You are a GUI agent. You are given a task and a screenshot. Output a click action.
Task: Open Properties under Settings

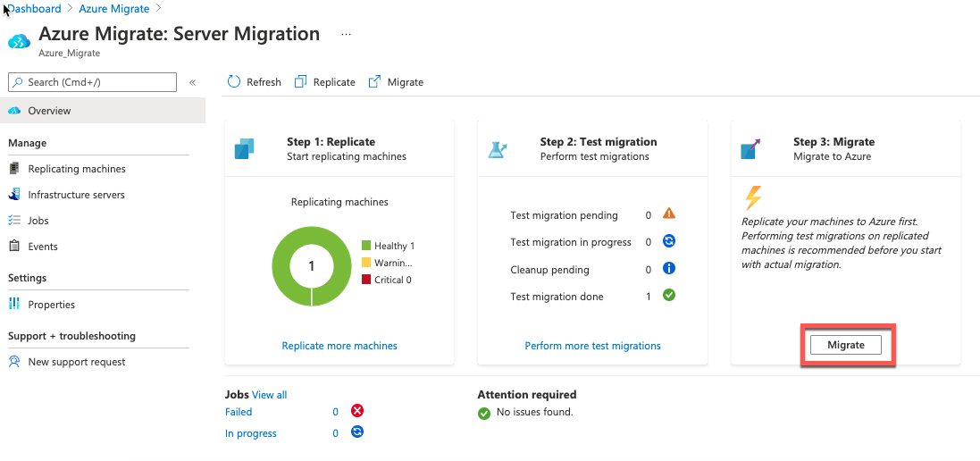[x=51, y=305]
